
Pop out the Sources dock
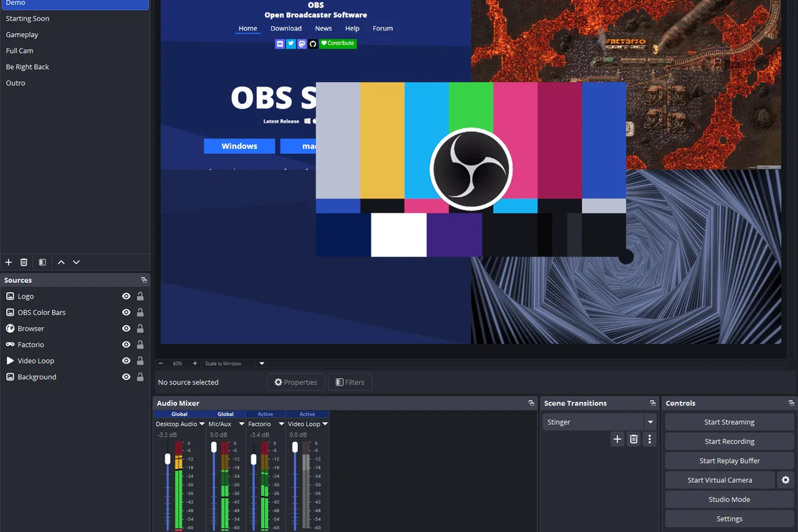144,280
